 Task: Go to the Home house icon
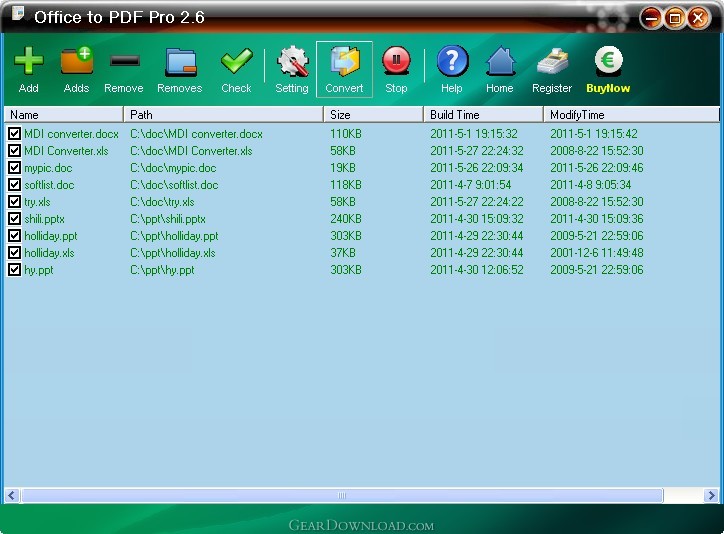501,61
